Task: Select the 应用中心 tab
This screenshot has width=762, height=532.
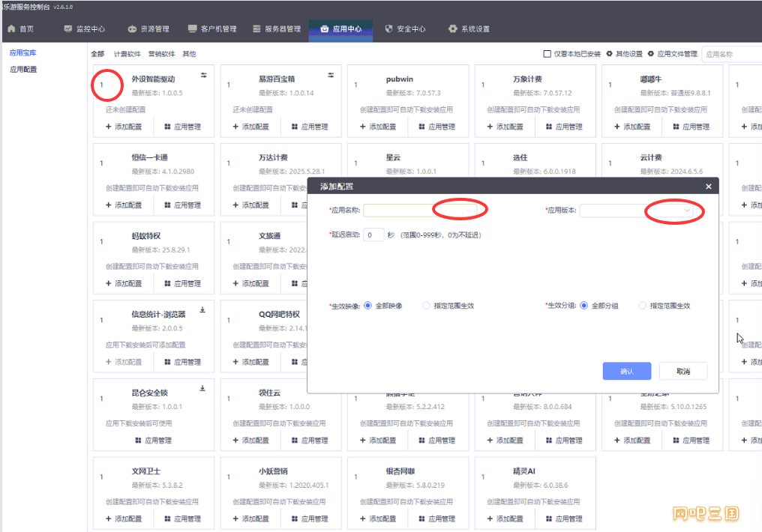Action: (340, 29)
